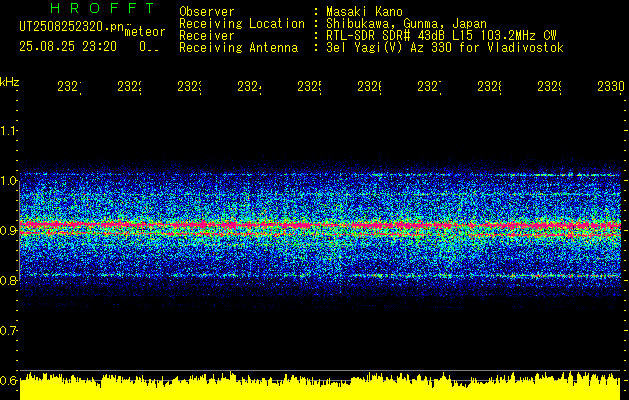Click the kHz axis unit label
This screenshot has width=629, height=400.
pos(10,82)
